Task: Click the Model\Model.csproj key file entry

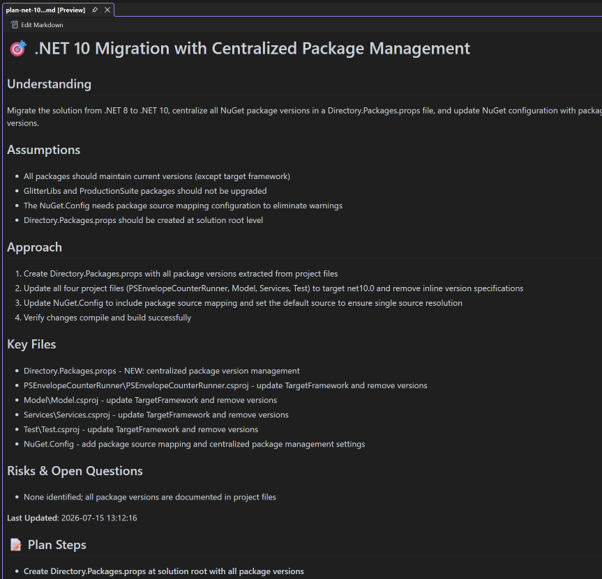Action: [150, 400]
